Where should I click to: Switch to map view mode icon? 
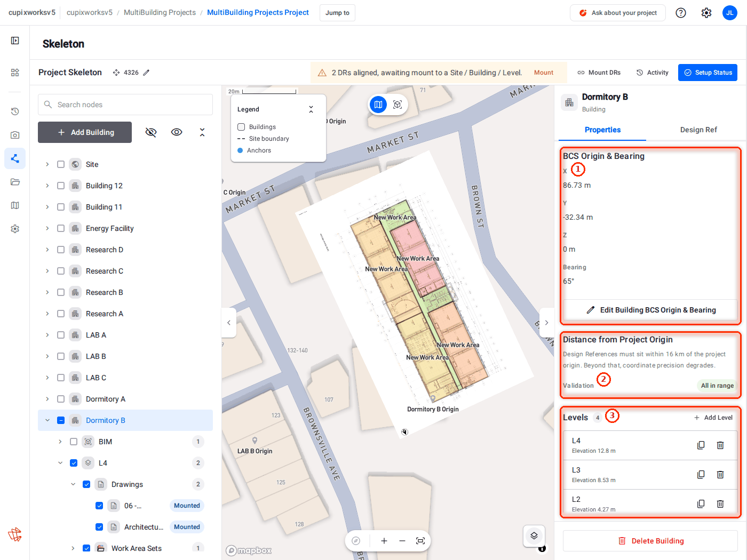378,105
